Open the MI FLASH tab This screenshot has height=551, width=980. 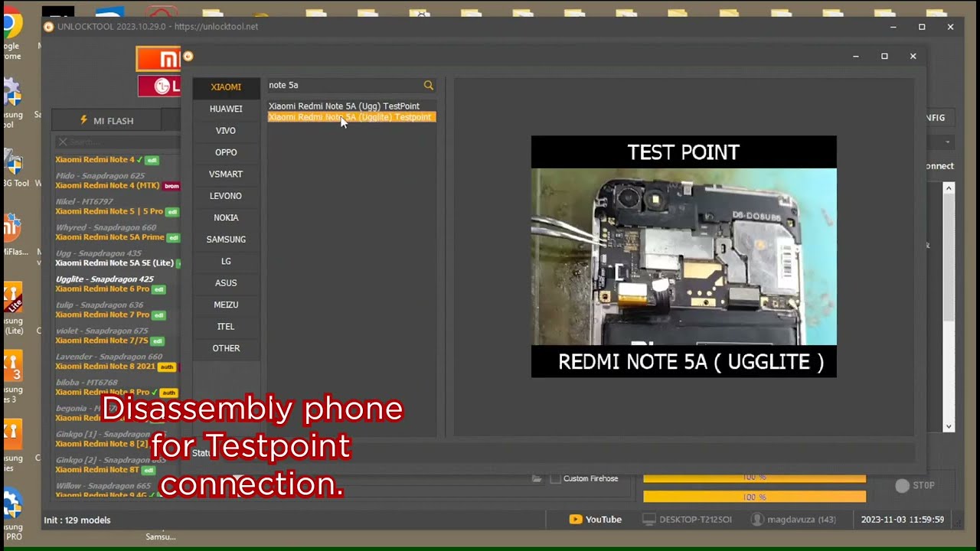coord(106,120)
